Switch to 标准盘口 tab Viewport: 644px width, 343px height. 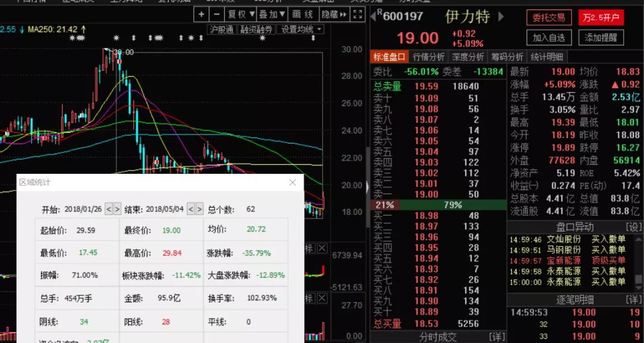(389, 57)
